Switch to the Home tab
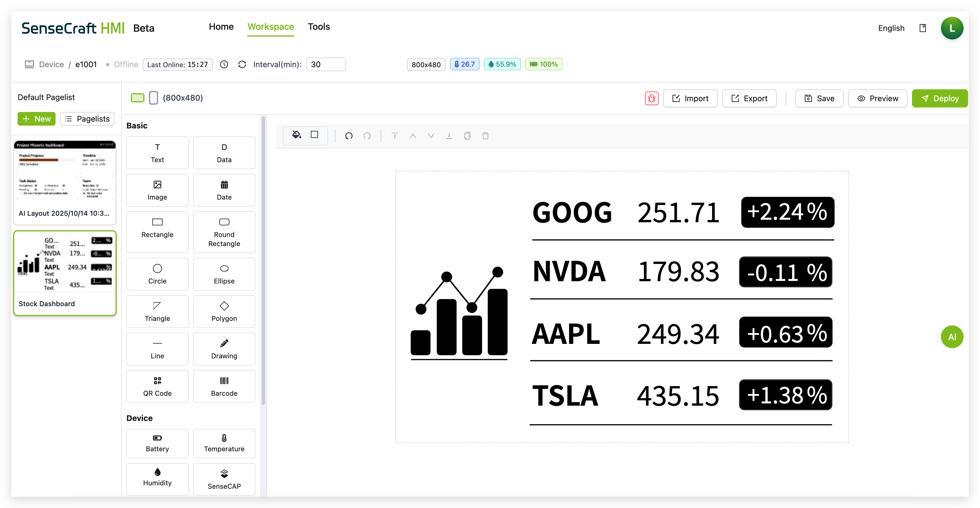980x508 pixels. point(221,27)
